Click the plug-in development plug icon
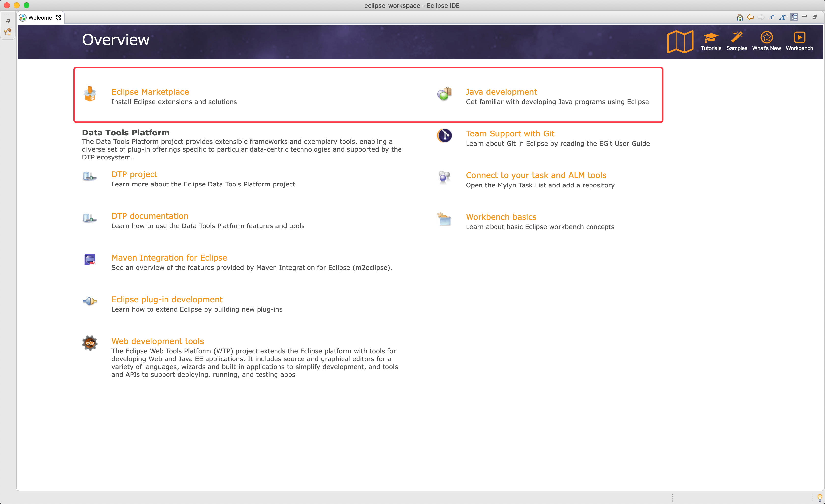The width and height of the screenshot is (825, 504). (x=90, y=302)
